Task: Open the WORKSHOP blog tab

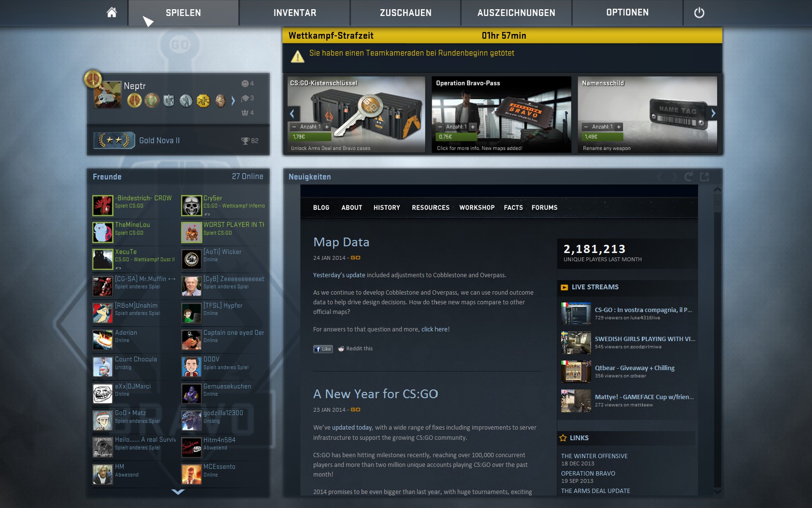Action: point(477,208)
